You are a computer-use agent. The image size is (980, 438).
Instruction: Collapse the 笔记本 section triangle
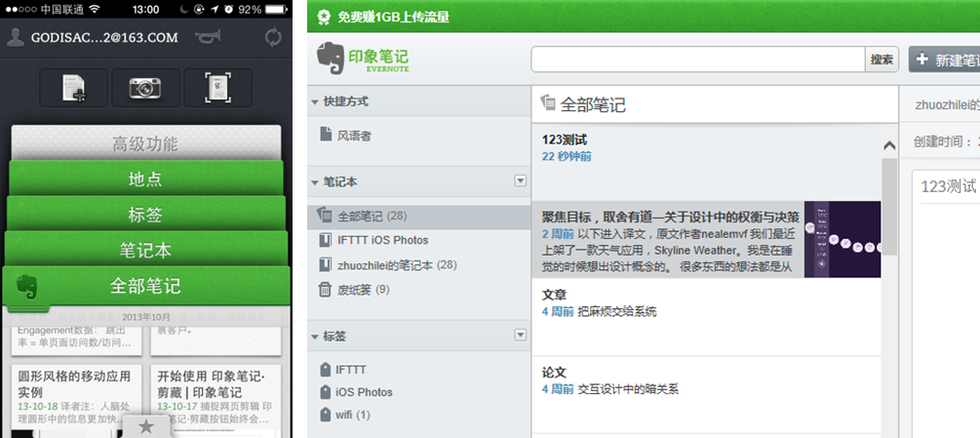coord(315,182)
